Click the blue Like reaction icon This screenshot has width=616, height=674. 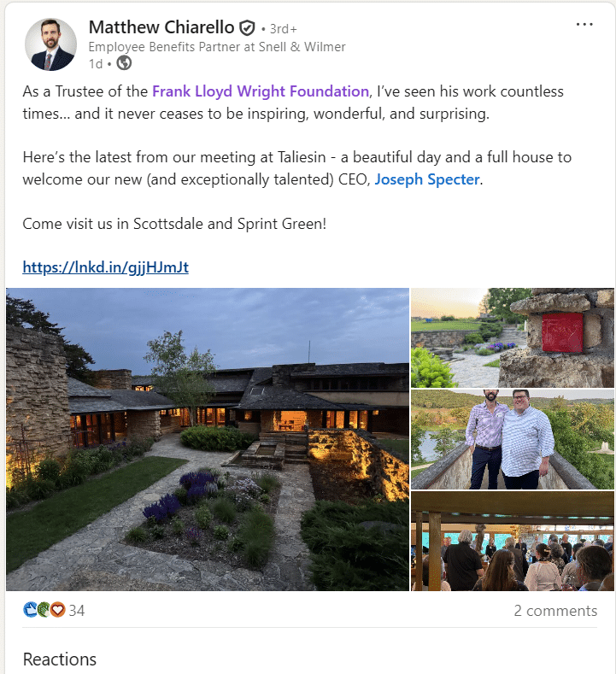click(30, 610)
